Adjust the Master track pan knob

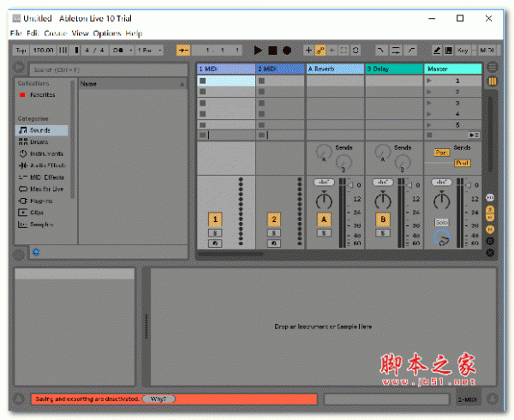point(442,201)
